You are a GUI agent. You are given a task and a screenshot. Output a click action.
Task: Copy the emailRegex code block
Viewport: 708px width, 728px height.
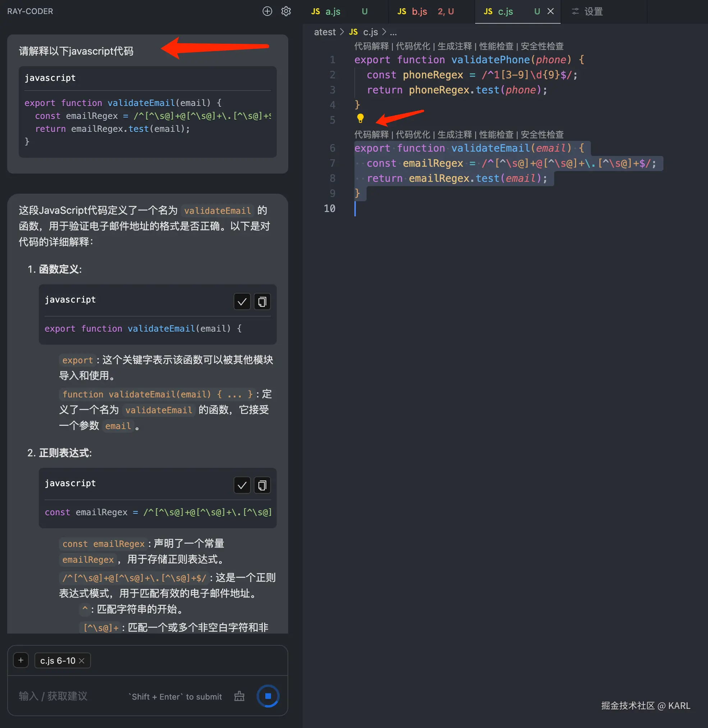coord(262,485)
